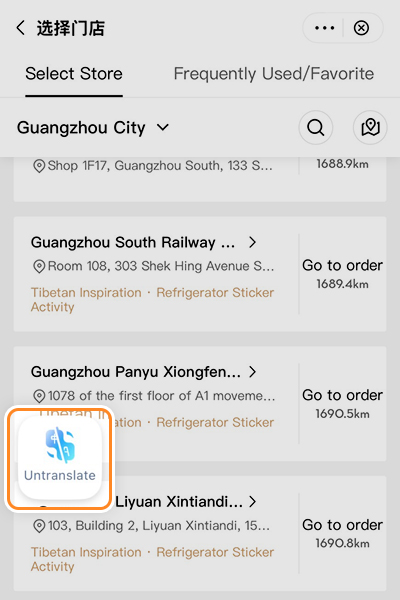Open the map view icon
The height and width of the screenshot is (600, 400).
370,127
